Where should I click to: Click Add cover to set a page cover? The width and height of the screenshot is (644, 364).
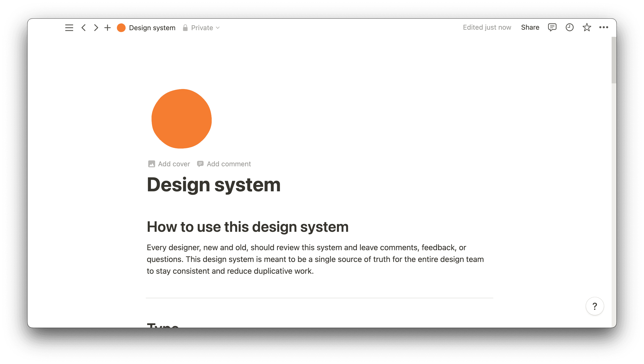point(169,164)
